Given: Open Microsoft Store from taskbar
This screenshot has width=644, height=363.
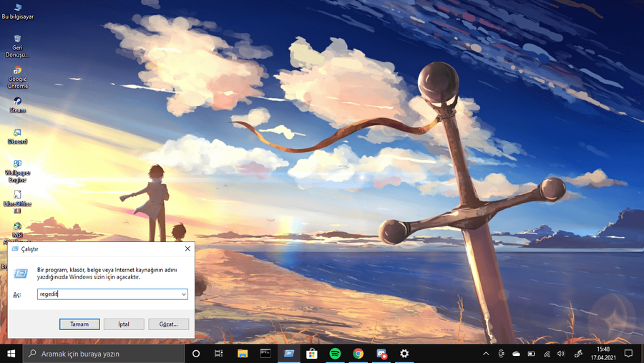Looking at the screenshot, I should pyautogui.click(x=312, y=354).
